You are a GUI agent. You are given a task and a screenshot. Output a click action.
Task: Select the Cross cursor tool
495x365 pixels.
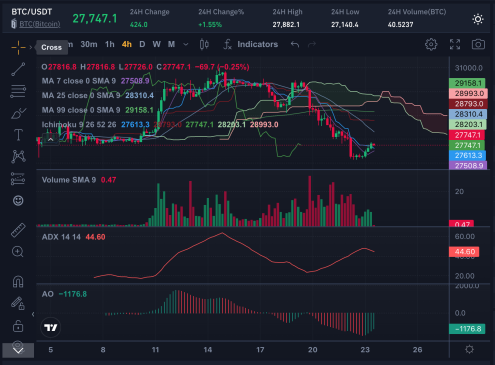[18, 47]
